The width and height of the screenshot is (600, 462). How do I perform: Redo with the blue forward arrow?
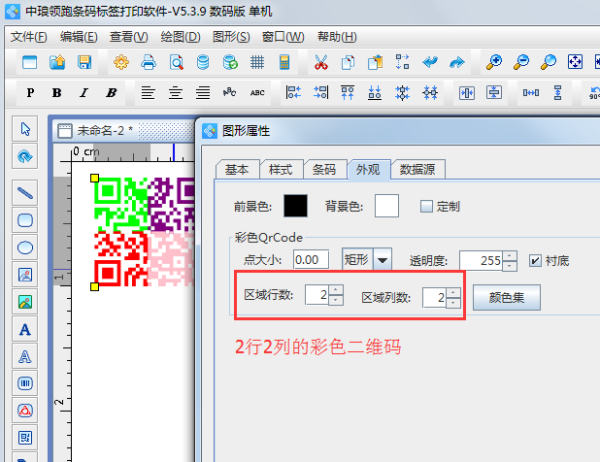[x=457, y=62]
